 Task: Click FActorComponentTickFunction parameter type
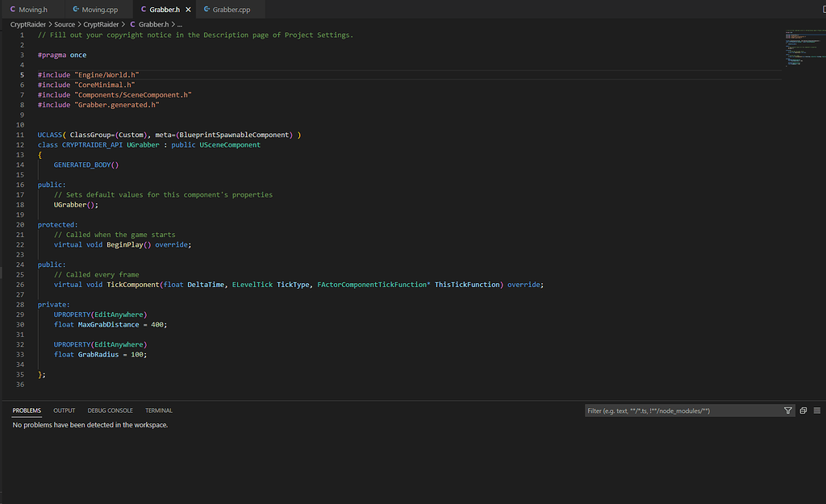372,285
